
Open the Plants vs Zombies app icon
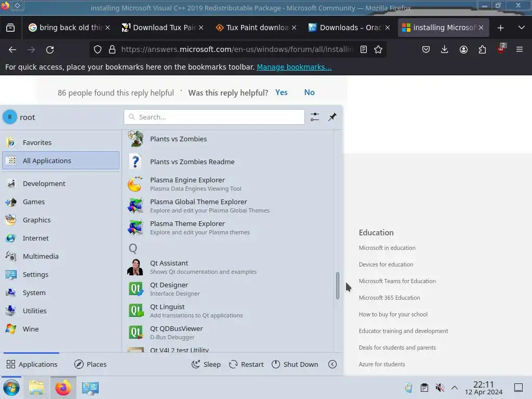(x=136, y=139)
